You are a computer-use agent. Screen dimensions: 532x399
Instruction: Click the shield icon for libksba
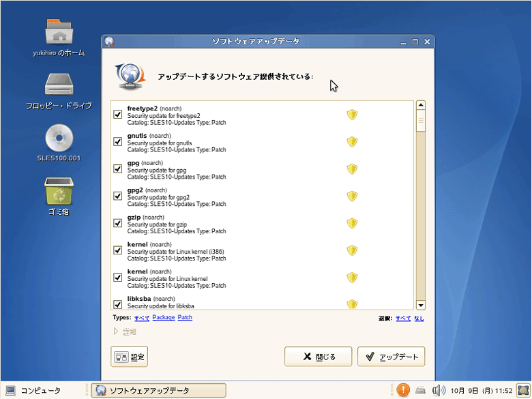pos(352,304)
